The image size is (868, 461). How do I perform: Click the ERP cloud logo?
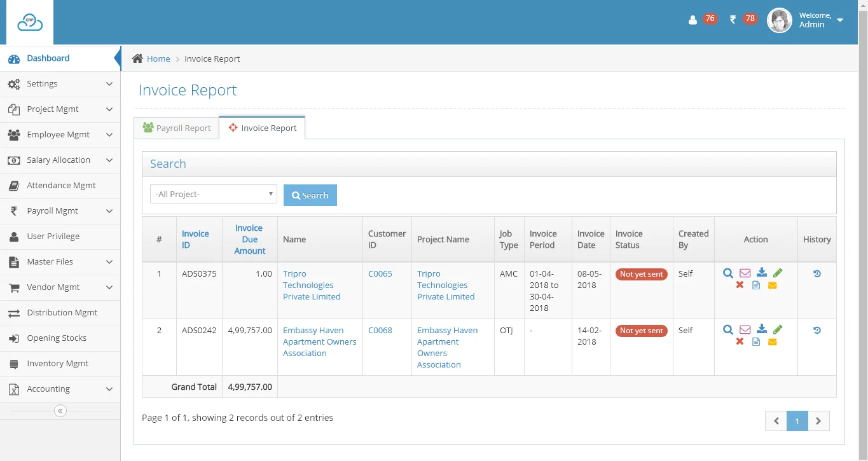(30, 22)
